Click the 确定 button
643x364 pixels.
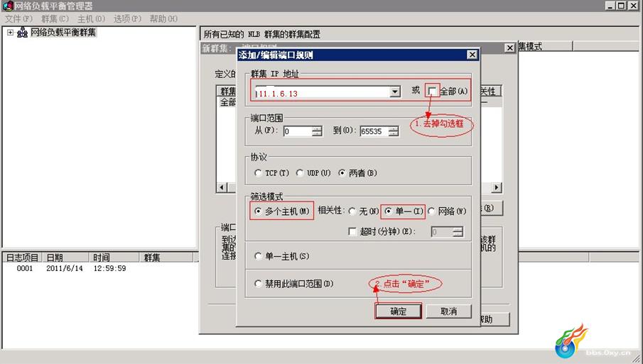point(398,311)
